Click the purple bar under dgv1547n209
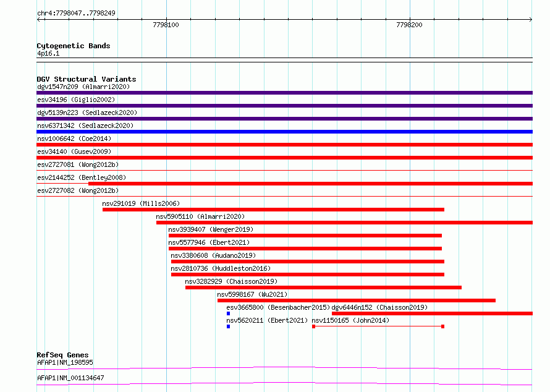The width and height of the screenshot is (550, 392). [284, 93]
